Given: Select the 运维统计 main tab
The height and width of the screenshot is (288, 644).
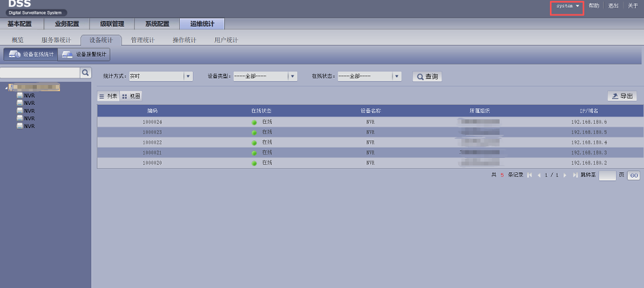Looking at the screenshot, I should coord(202,24).
